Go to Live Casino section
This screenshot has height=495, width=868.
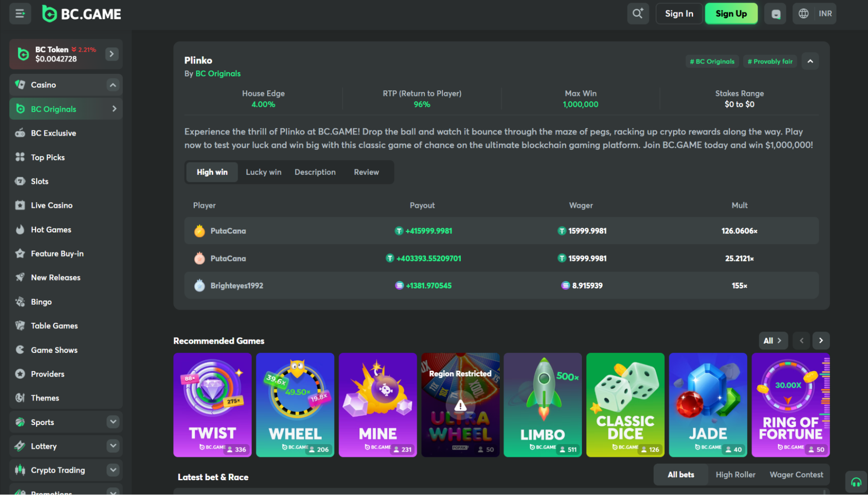click(51, 205)
